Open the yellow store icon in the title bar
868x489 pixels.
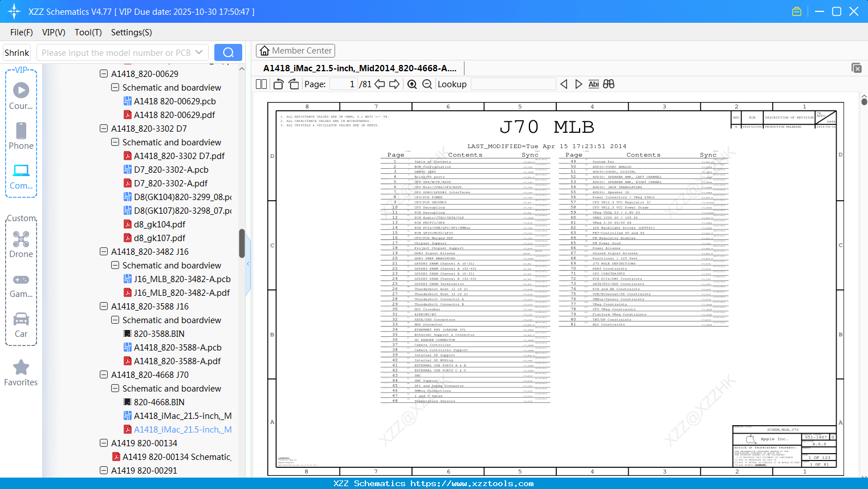coord(797,11)
